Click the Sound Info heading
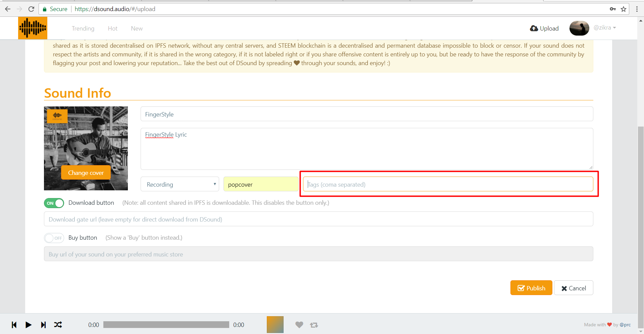The image size is (644, 334). (x=78, y=93)
